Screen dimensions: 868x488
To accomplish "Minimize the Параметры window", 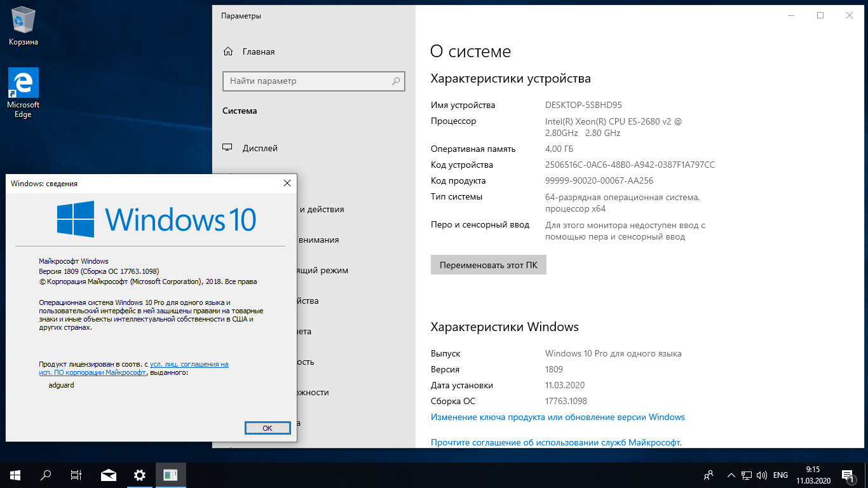I will tap(790, 15).
